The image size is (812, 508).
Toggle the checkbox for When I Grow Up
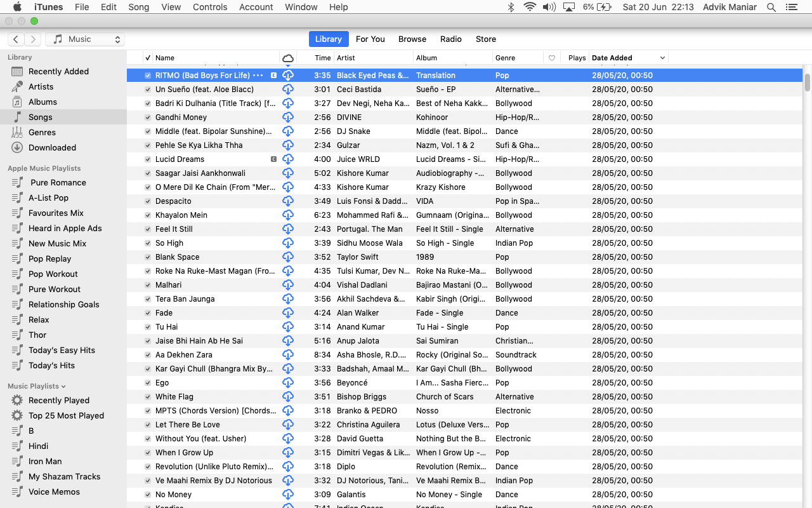tap(148, 453)
